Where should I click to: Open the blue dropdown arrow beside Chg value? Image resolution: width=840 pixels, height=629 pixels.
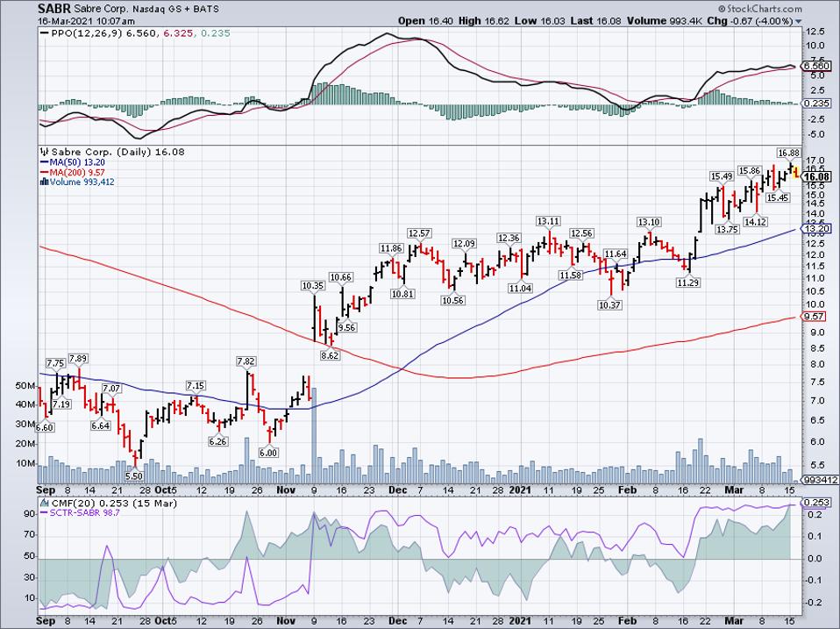pos(799,21)
